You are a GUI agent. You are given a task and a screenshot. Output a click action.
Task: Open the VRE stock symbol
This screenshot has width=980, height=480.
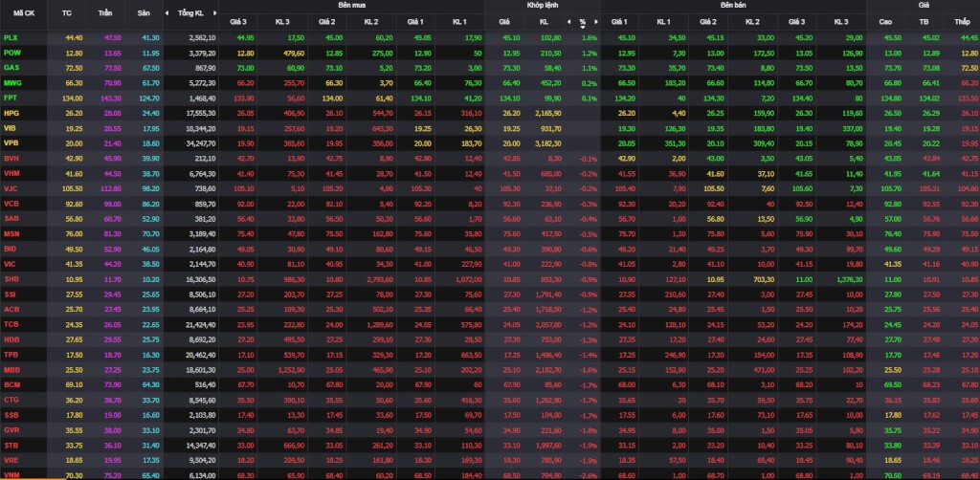coord(11,460)
